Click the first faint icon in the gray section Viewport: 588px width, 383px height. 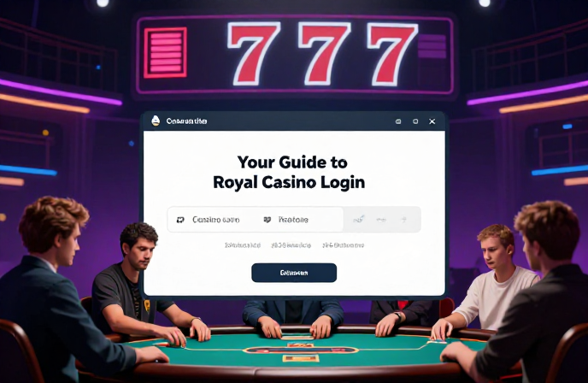[358, 220]
